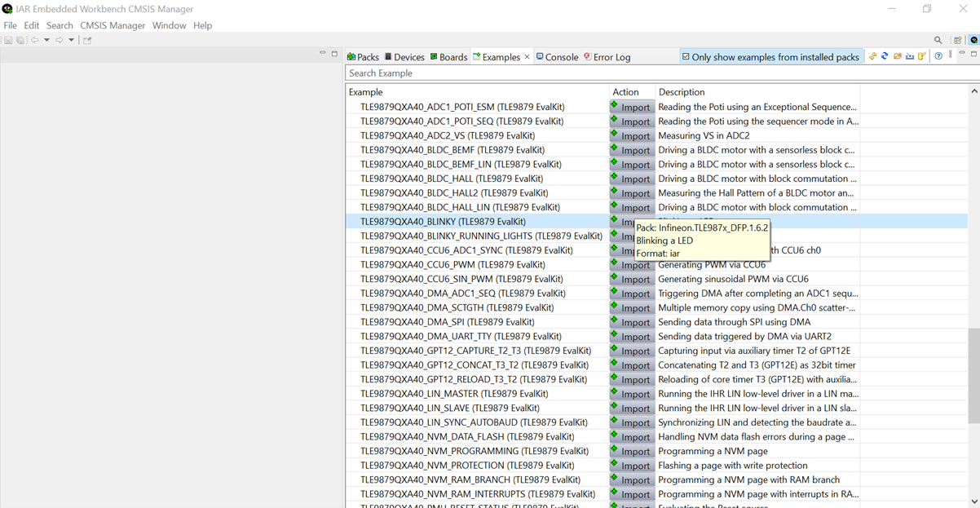The height and width of the screenshot is (508, 980).
Task: Click the search magnifier icon in top toolbar
Action: 938,40
